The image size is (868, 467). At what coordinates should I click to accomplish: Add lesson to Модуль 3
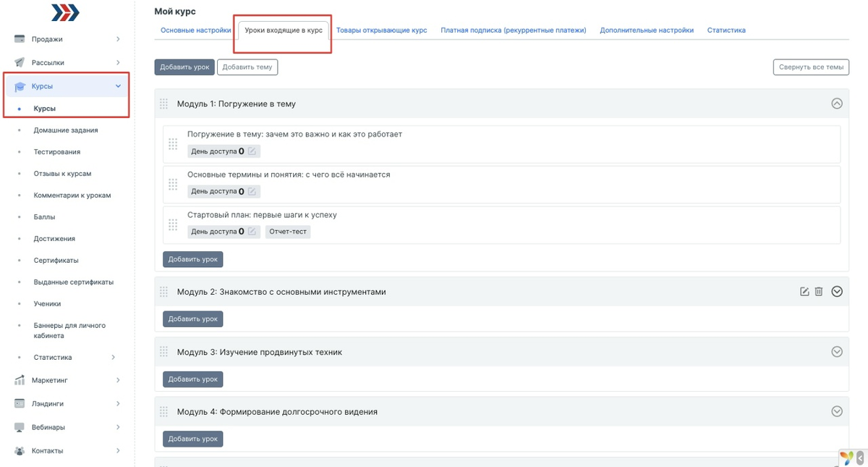click(x=193, y=379)
